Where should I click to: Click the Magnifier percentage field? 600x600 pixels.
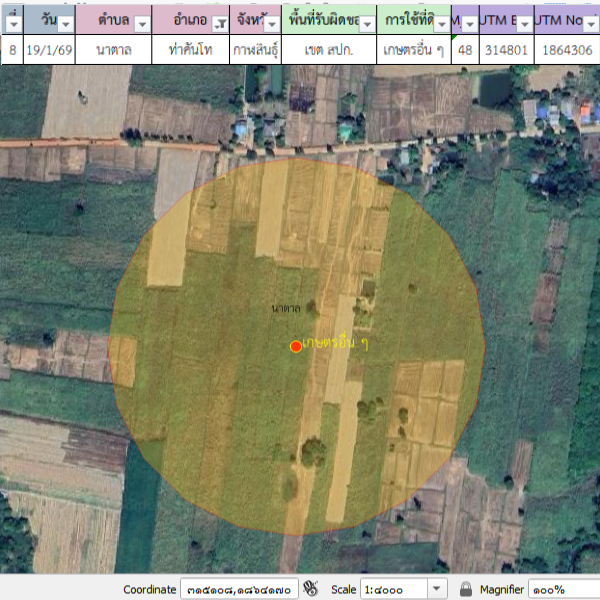click(562, 589)
